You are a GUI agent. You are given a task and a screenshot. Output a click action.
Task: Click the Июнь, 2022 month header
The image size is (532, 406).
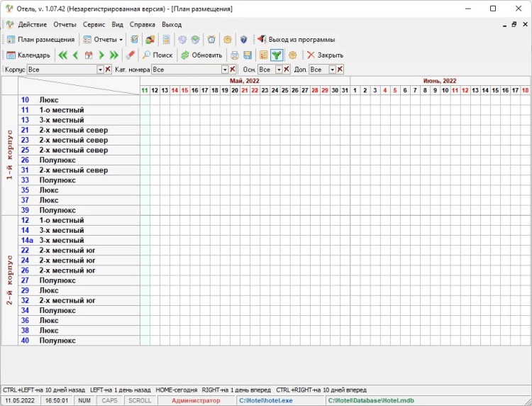pyautogui.click(x=440, y=81)
